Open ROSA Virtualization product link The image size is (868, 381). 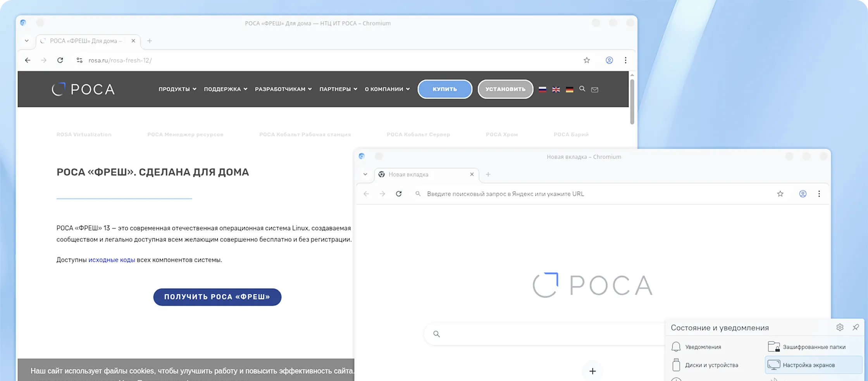(x=84, y=135)
